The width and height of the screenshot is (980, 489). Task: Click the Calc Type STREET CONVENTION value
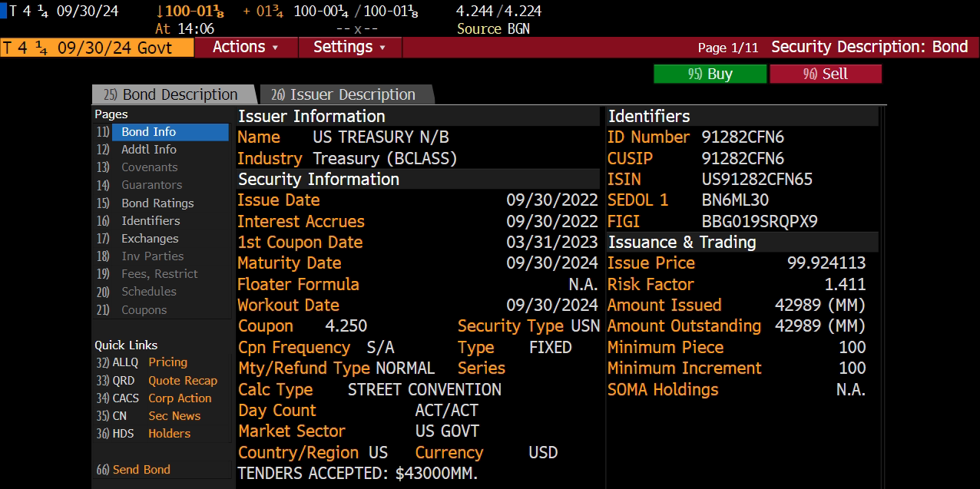pyautogui.click(x=424, y=389)
